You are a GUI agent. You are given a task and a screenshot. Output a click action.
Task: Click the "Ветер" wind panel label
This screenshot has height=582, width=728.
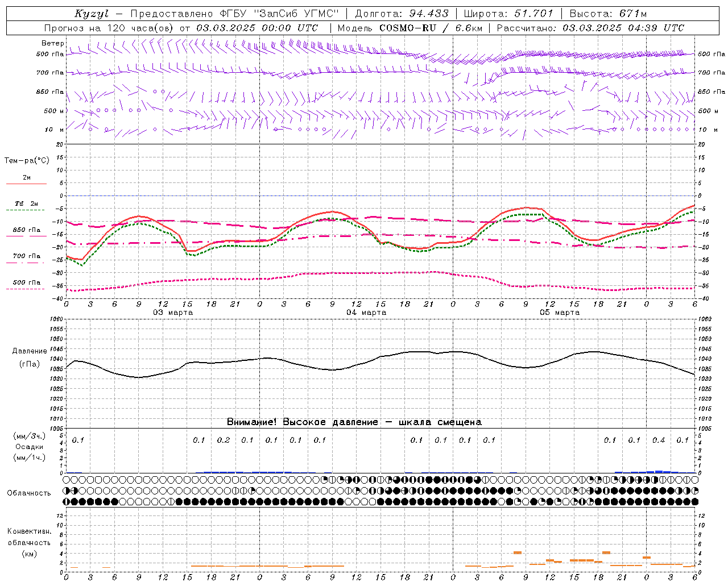[52, 43]
